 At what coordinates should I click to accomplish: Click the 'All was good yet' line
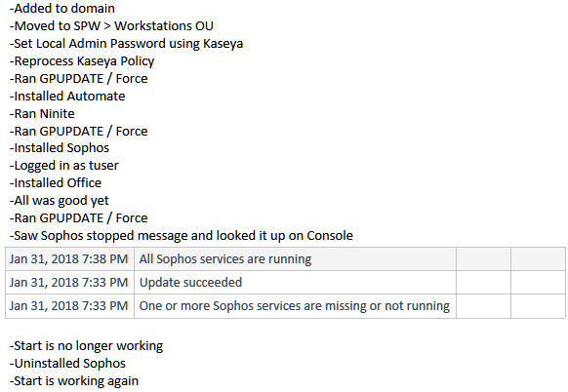[60, 201]
